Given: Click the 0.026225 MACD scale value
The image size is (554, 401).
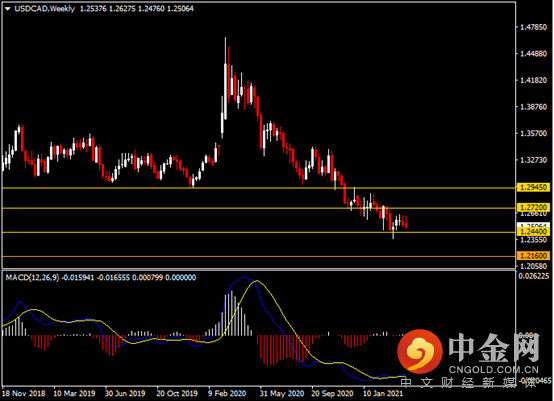Looking at the screenshot, I should pyautogui.click(x=534, y=276).
